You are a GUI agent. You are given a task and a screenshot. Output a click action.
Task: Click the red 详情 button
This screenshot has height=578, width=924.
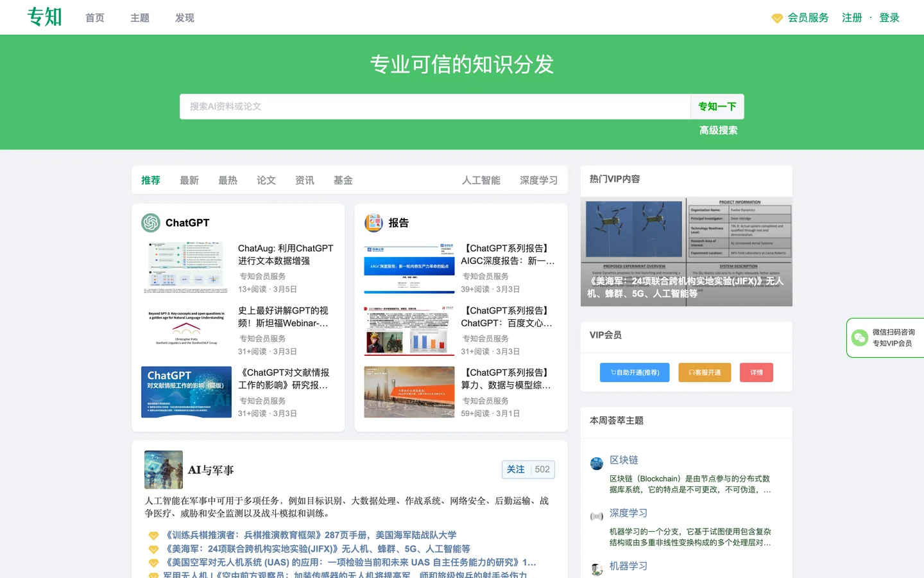point(757,372)
